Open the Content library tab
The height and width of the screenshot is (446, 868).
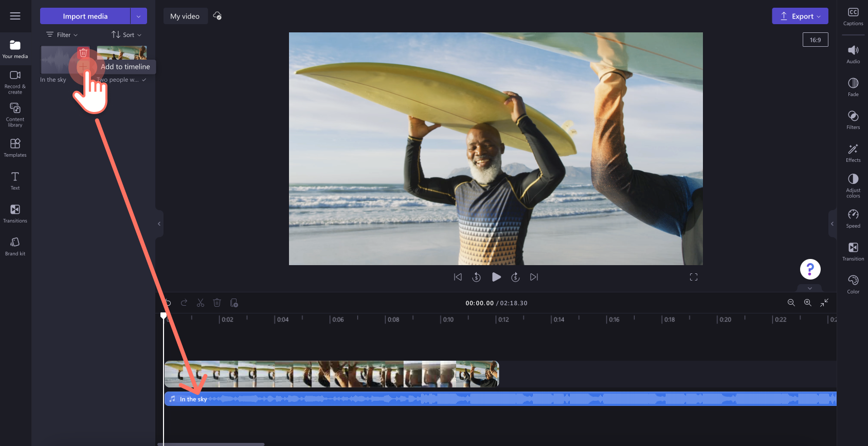15,115
